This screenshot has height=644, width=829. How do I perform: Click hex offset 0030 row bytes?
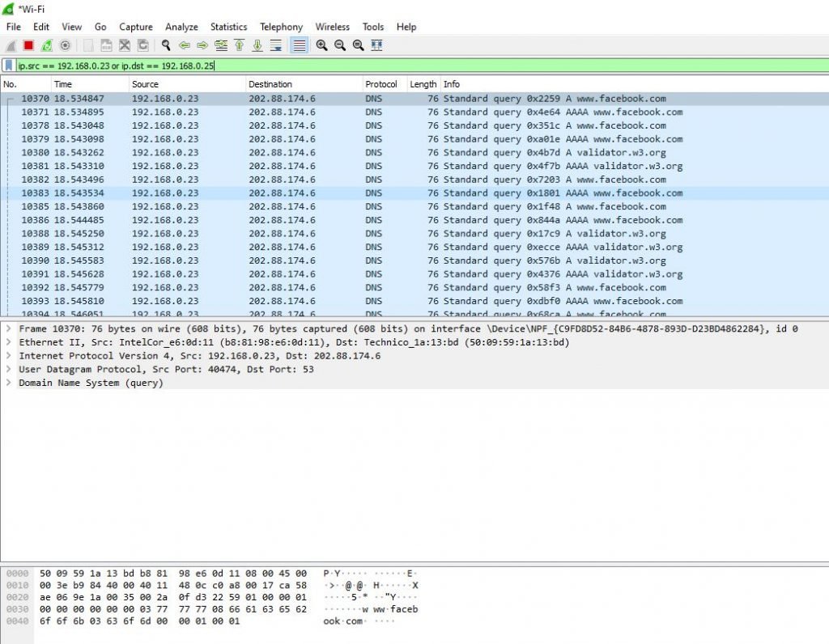173,609
